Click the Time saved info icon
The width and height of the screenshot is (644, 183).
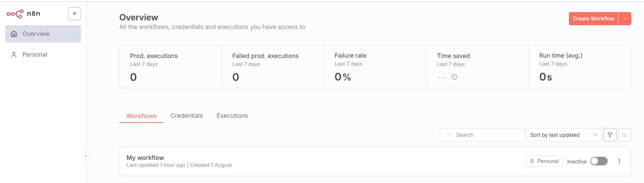454,77
